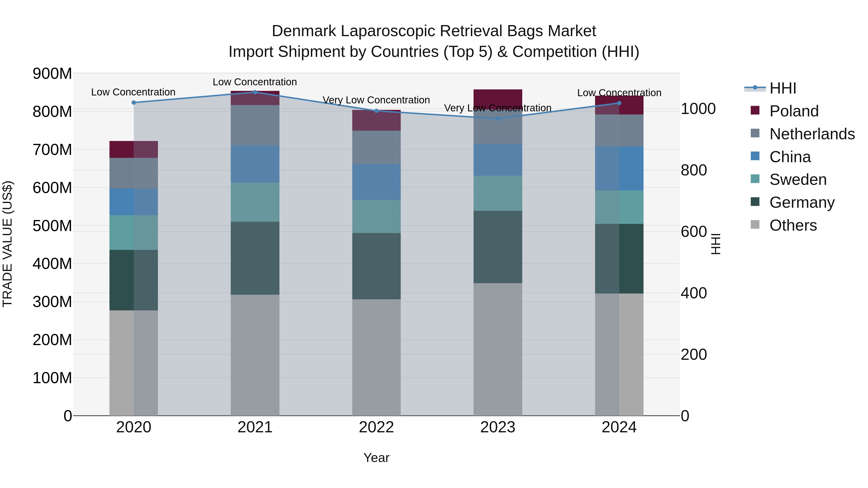Select the 2022 HHI data point
Viewport: 868px width, 488px height.
coord(376,111)
